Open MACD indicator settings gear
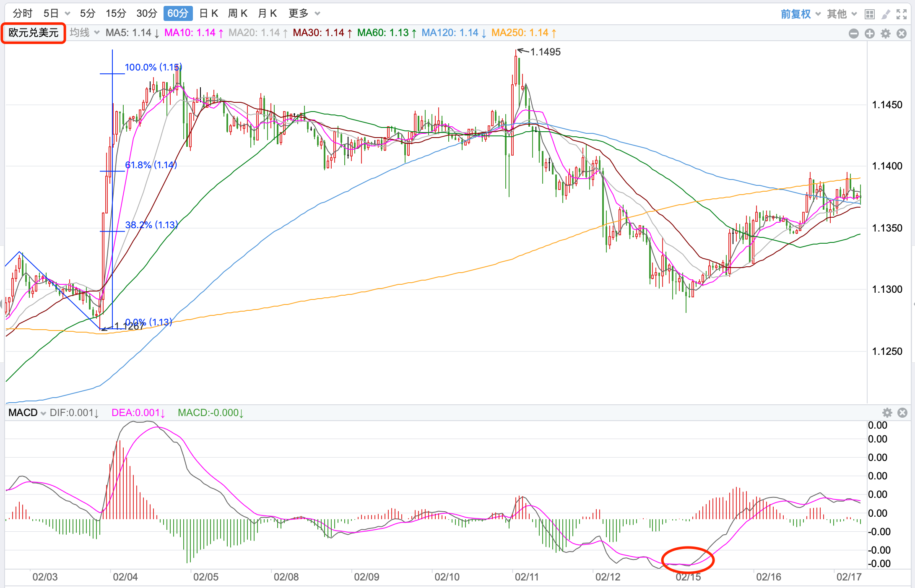915x588 pixels. pos(887,413)
